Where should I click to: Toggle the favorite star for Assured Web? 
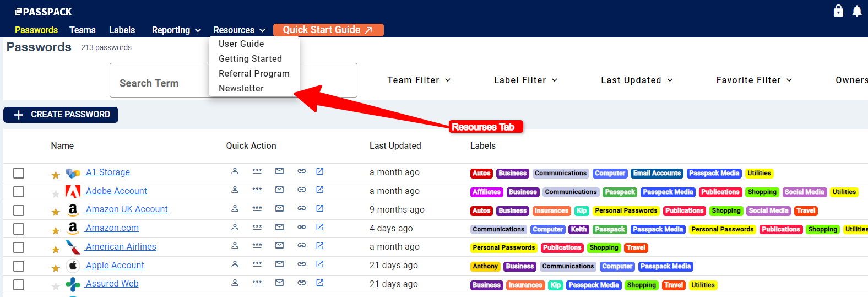click(x=56, y=286)
